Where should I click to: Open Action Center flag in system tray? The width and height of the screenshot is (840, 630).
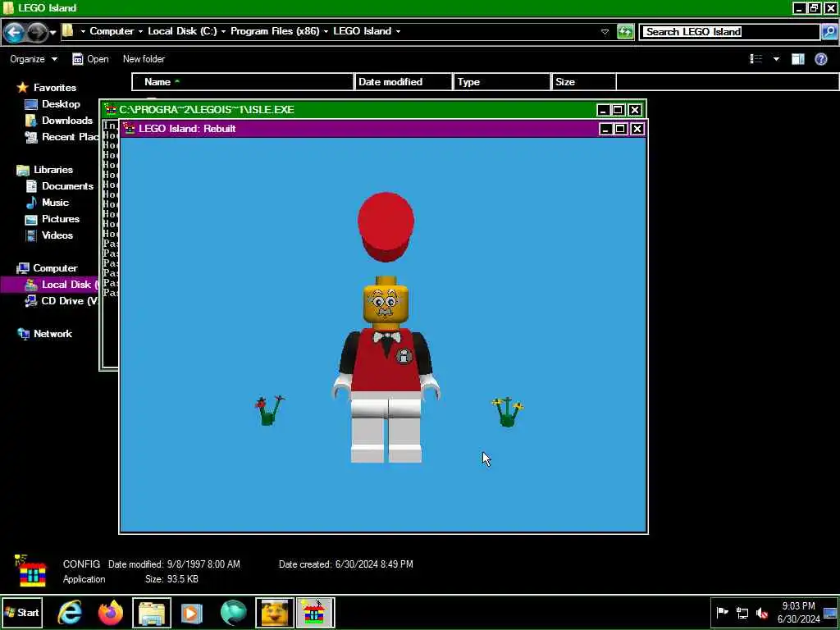[722, 612]
